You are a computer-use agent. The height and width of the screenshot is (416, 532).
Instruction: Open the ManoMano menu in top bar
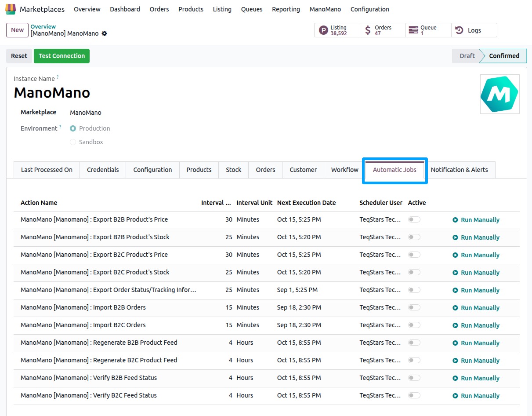click(325, 9)
